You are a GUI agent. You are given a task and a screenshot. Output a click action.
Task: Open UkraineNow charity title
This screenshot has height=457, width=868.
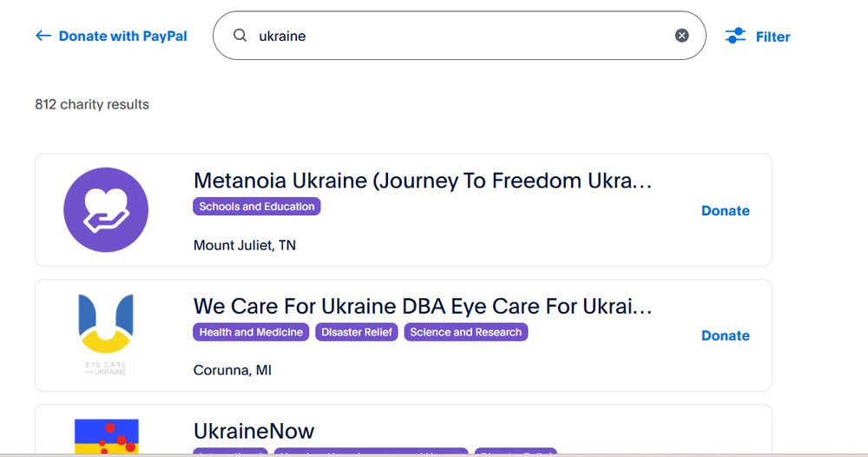(253, 431)
